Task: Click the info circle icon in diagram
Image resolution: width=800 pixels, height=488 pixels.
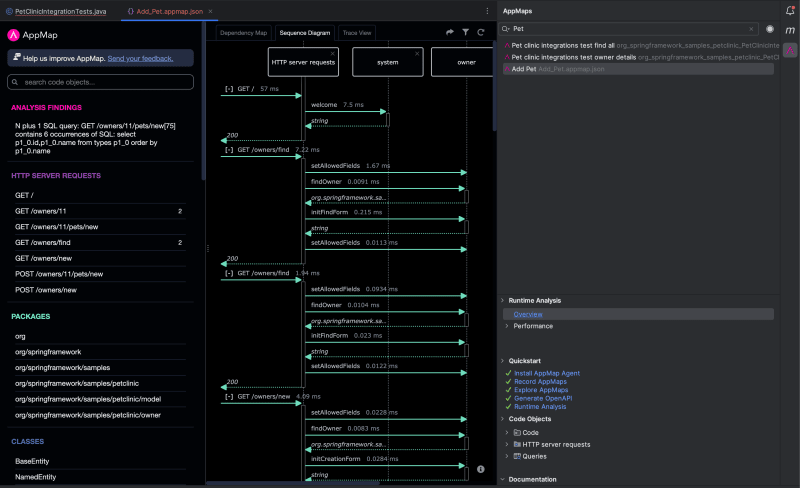Action: point(481,469)
